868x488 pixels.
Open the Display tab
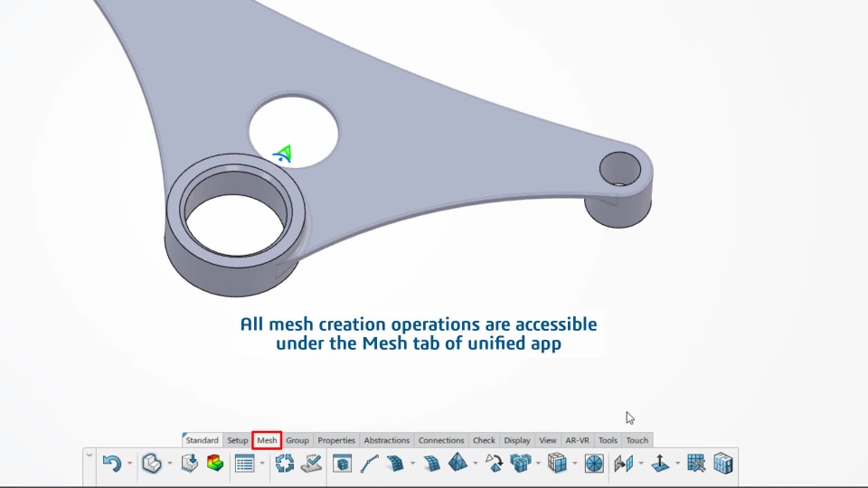point(517,440)
